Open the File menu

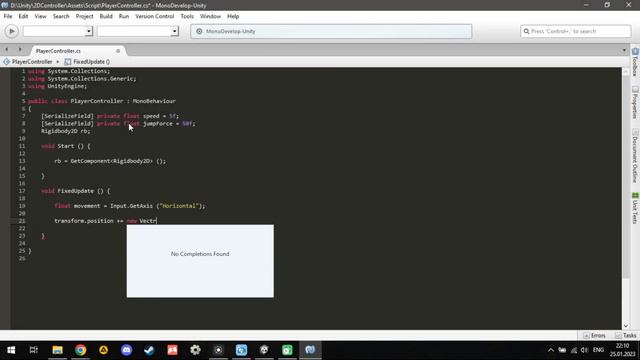(8, 16)
